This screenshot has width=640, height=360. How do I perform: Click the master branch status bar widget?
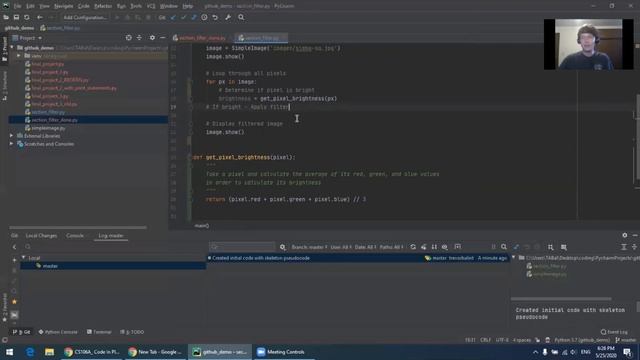[x=626, y=340]
